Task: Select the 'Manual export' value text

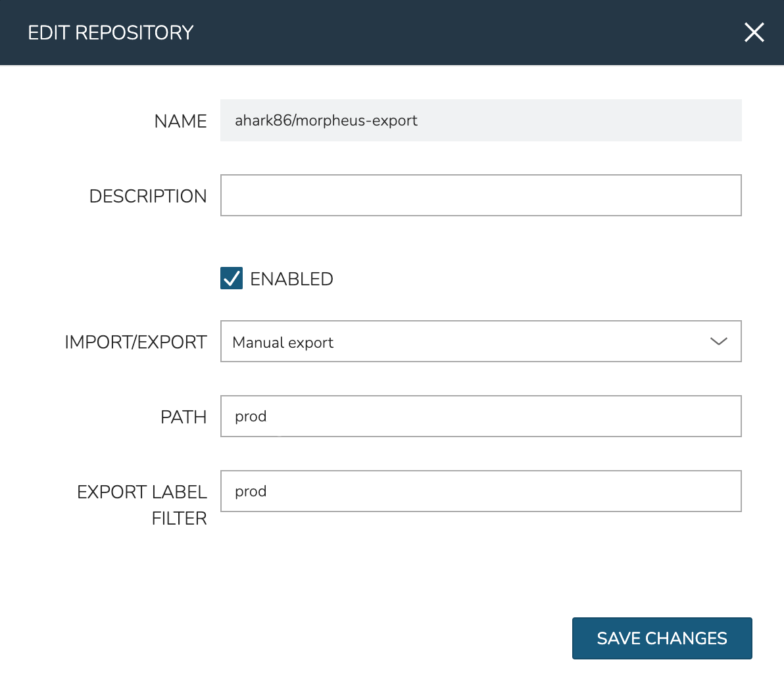Action: (283, 343)
